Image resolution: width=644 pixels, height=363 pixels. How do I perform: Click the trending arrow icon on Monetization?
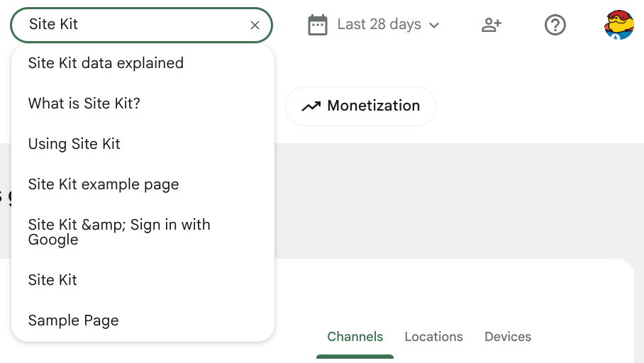[311, 106]
